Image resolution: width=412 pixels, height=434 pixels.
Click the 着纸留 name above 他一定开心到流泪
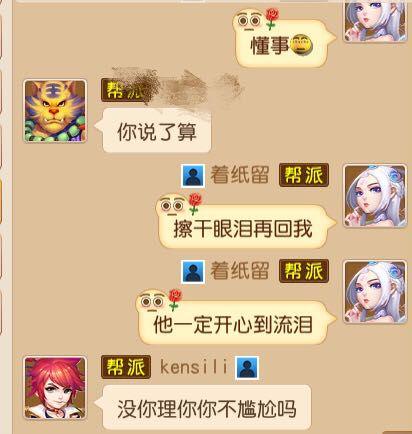[x=240, y=271]
